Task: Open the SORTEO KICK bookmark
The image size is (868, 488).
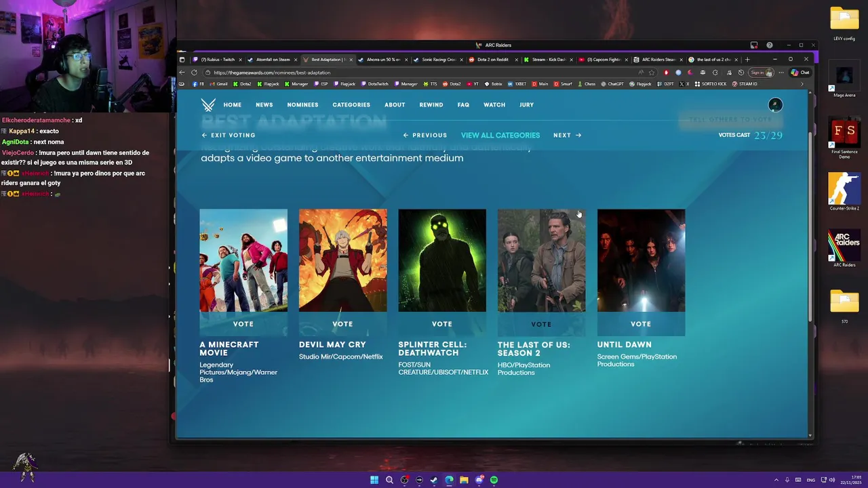Action: pos(710,84)
